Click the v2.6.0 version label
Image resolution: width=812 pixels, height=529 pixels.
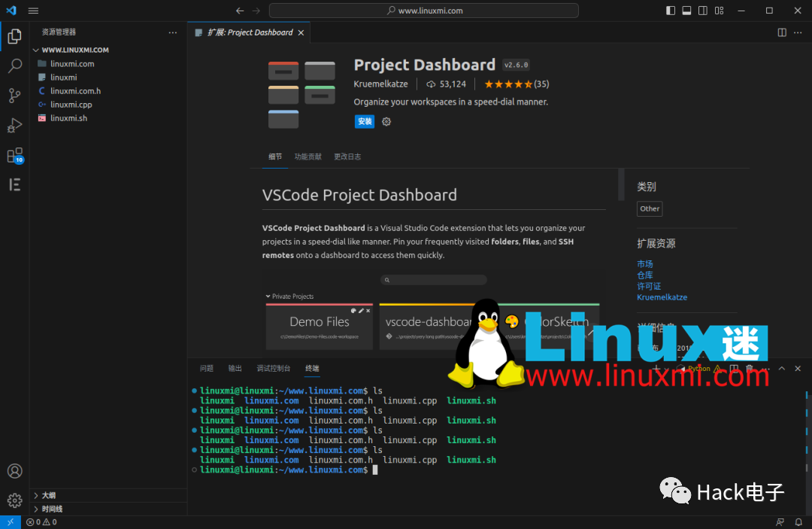(516, 65)
